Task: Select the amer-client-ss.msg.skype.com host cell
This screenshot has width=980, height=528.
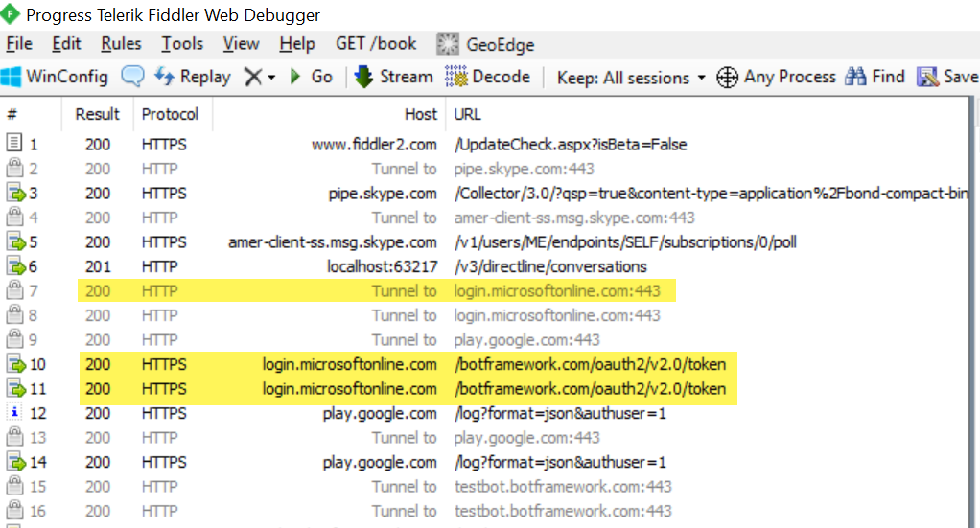Action: (x=333, y=242)
